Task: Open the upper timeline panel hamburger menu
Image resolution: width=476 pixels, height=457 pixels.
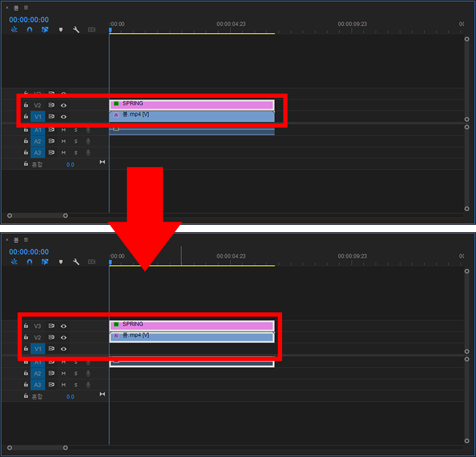Action: [x=26, y=8]
